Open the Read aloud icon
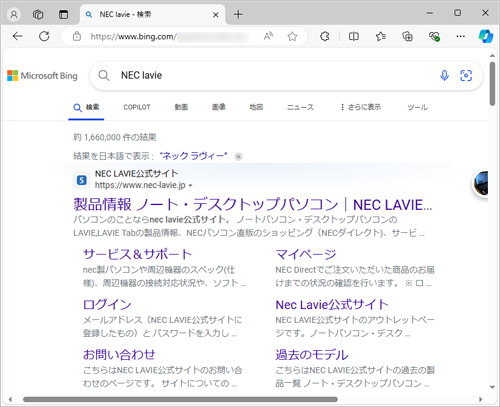The height and width of the screenshot is (407, 500). [268, 36]
